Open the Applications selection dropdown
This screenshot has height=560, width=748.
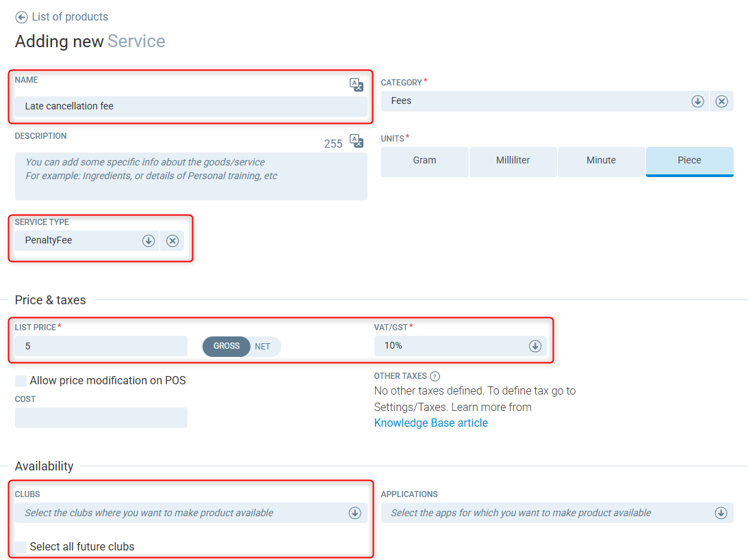[721, 513]
